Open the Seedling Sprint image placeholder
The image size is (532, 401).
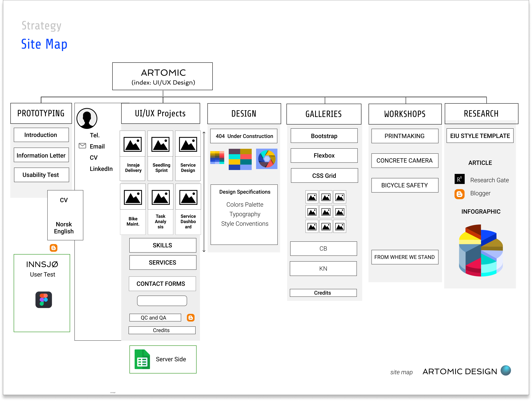tap(160, 144)
